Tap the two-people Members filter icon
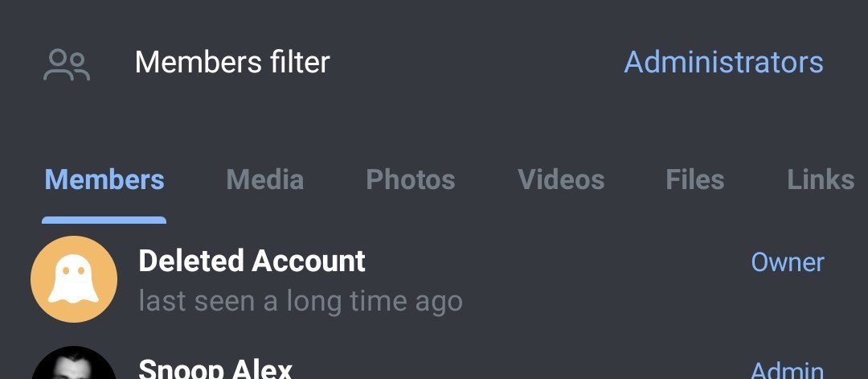868x379 pixels. pyautogui.click(x=67, y=65)
